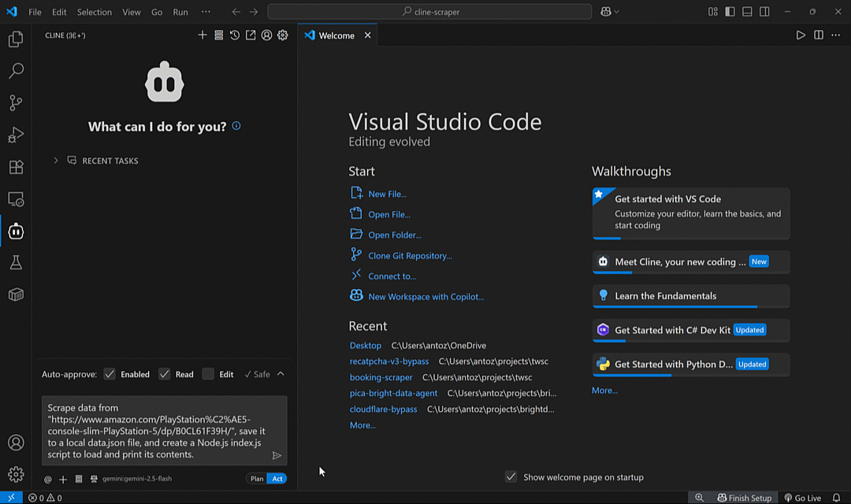
Task: Toggle the Auto-approve Read checkbox
Action: coord(165,374)
